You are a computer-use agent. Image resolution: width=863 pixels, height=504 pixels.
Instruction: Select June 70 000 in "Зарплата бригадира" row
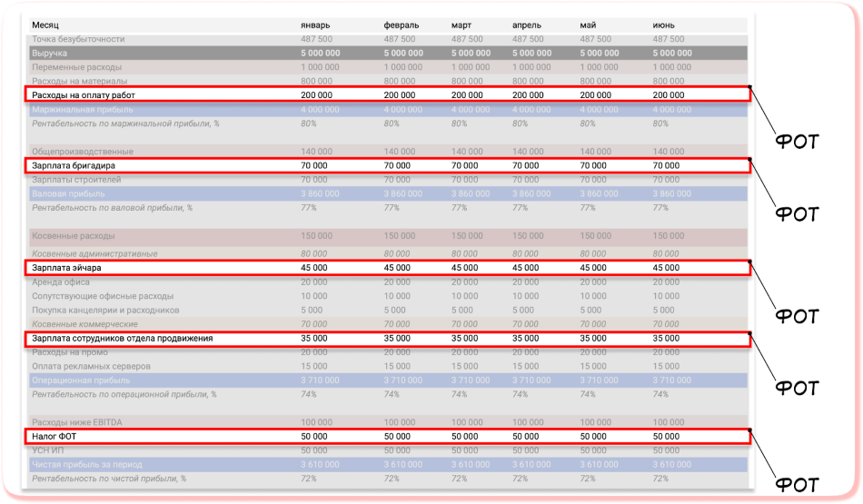tap(666, 166)
